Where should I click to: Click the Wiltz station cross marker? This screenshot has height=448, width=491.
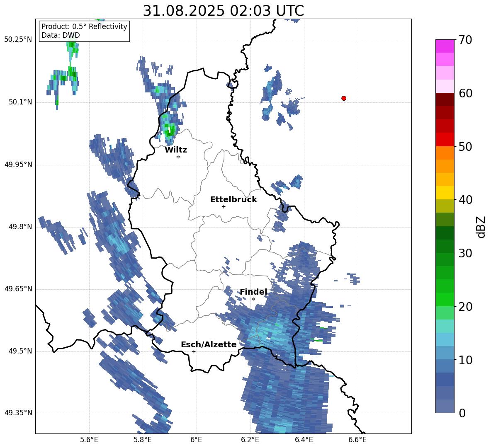(178, 157)
